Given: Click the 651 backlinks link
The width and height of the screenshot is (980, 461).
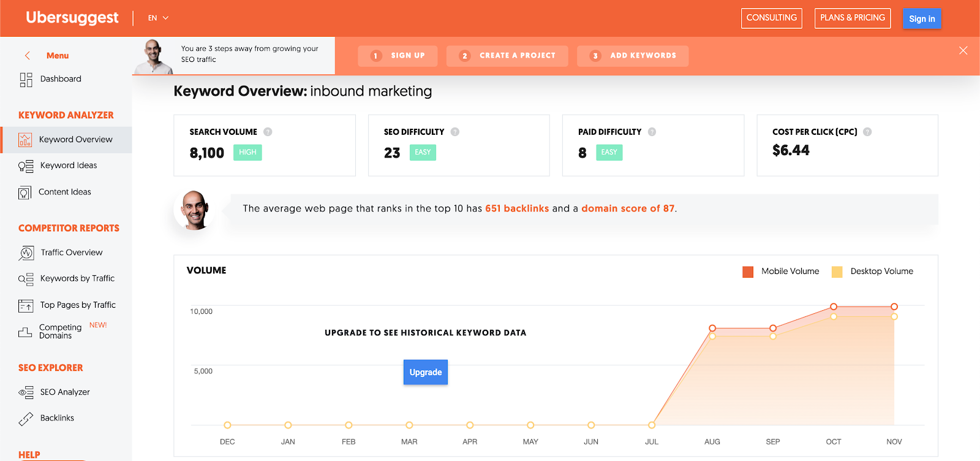Looking at the screenshot, I should point(517,208).
